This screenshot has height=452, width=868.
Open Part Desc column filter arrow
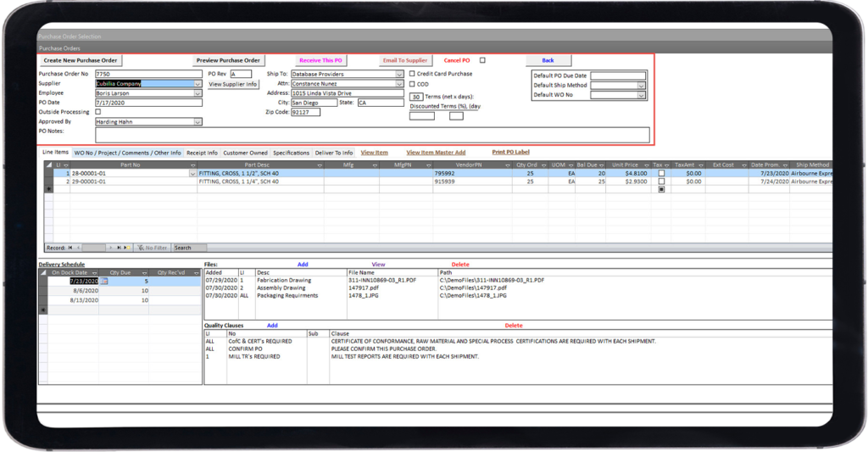click(320, 165)
